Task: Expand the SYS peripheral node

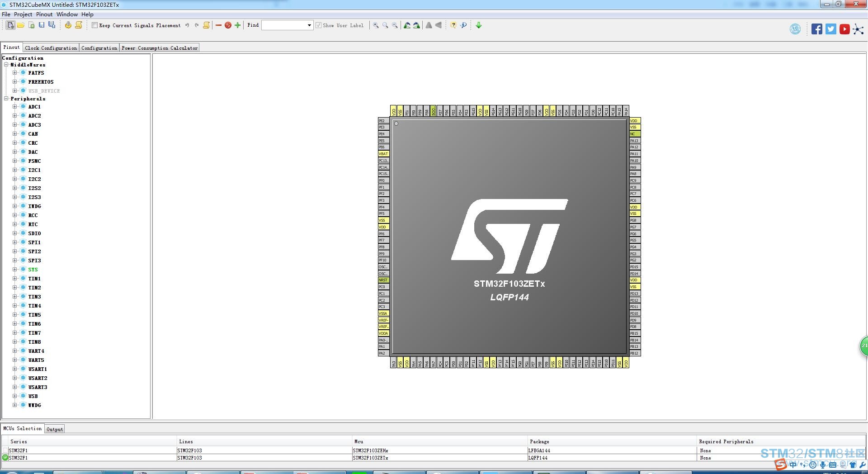Action: pos(14,270)
